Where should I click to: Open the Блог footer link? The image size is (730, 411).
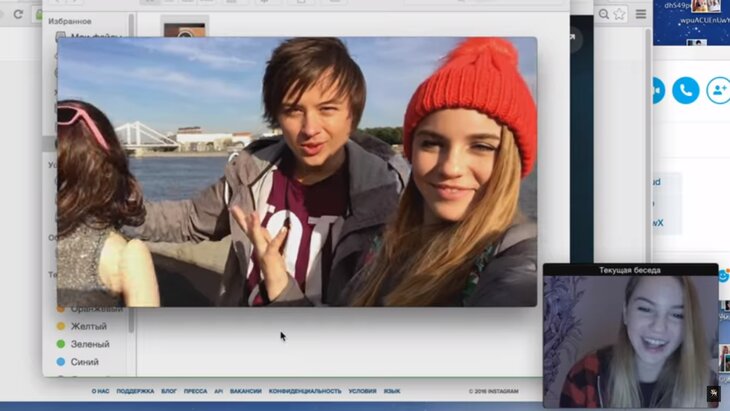(169, 391)
